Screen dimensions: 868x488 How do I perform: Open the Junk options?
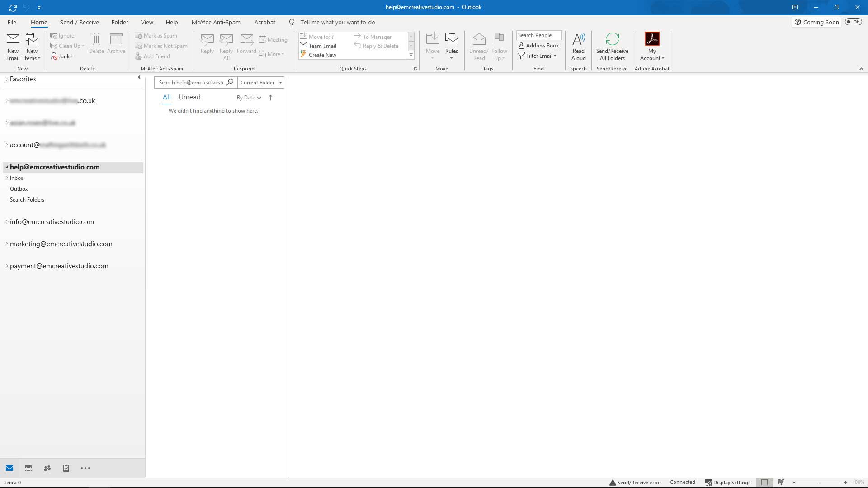tap(62, 56)
